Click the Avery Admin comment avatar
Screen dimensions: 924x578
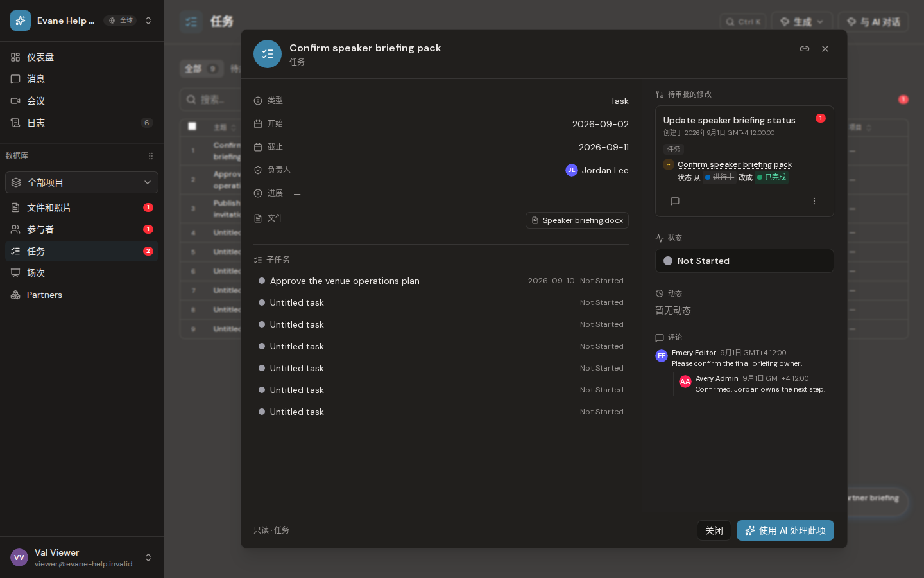pyautogui.click(x=685, y=381)
